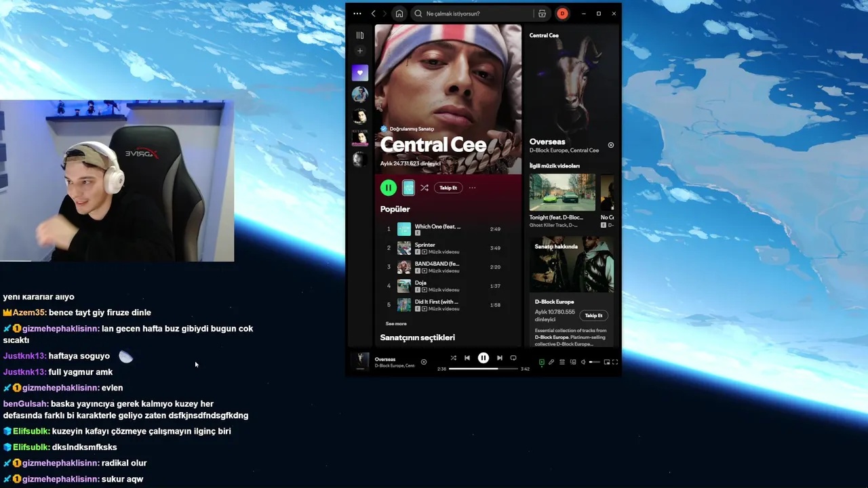
Task: Click the 'Central Cee' header in right panel
Action: pyautogui.click(x=544, y=35)
